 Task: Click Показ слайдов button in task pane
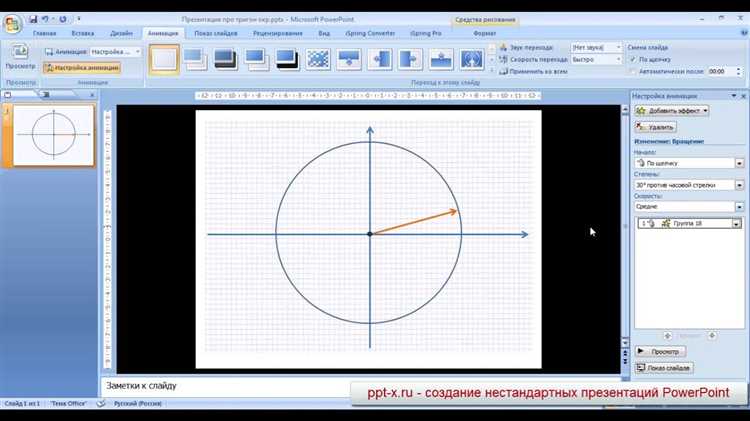[x=664, y=368]
